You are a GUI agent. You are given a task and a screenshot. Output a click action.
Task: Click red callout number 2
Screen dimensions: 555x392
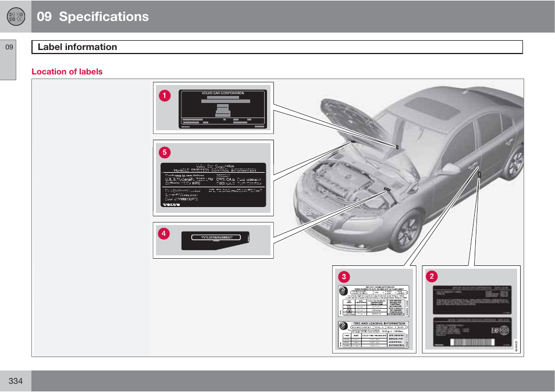432,276
